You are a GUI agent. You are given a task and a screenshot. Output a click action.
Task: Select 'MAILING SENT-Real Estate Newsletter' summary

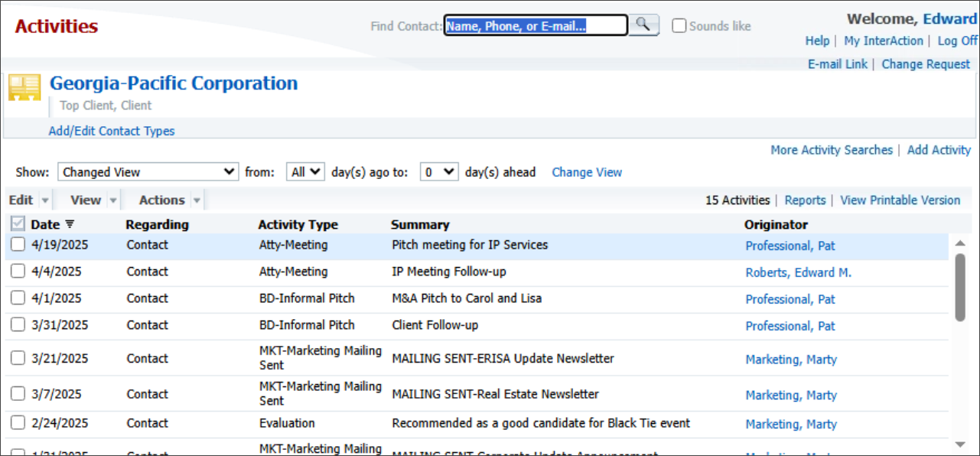(495, 394)
